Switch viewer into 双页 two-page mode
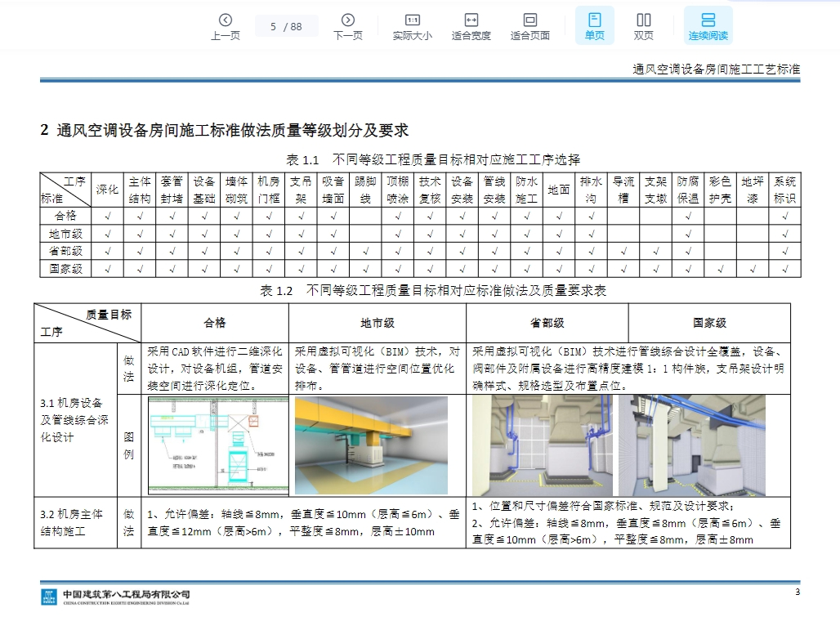This screenshot has width=840, height=626. click(x=643, y=25)
